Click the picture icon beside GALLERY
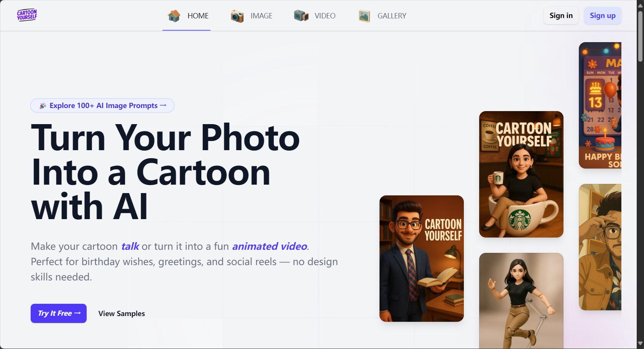 (364, 16)
